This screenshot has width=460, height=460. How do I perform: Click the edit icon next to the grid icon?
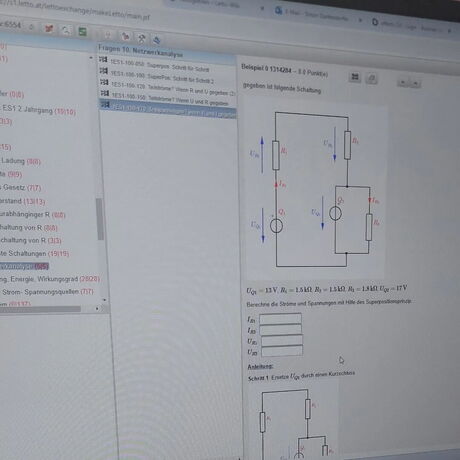click(x=372, y=79)
